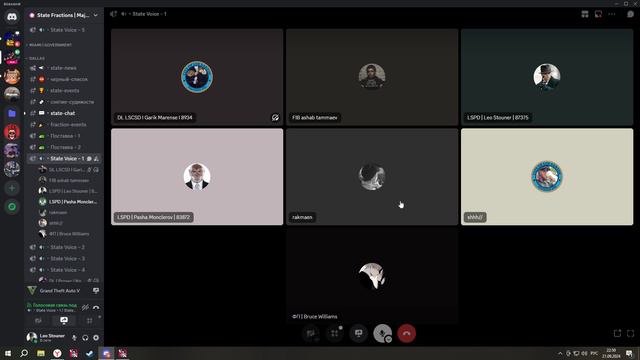The image size is (640, 360).
Task: Open the state-events channel
Action: click(x=64, y=91)
